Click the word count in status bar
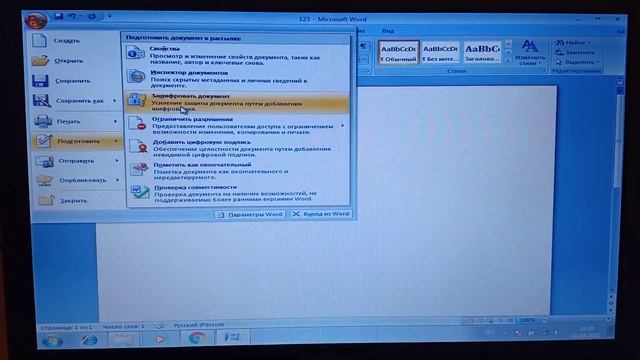The height and width of the screenshot is (360, 640). tap(123, 327)
